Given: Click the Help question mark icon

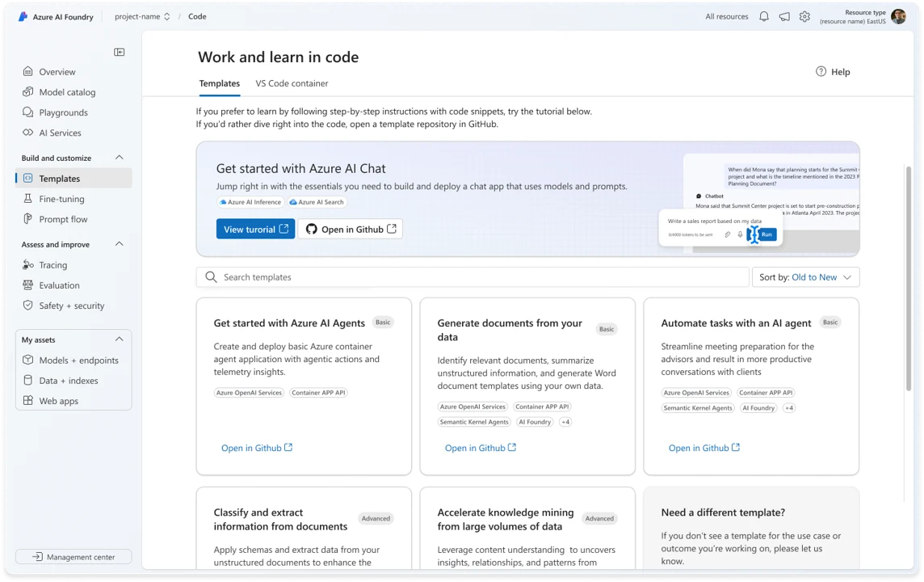Looking at the screenshot, I should coord(821,71).
